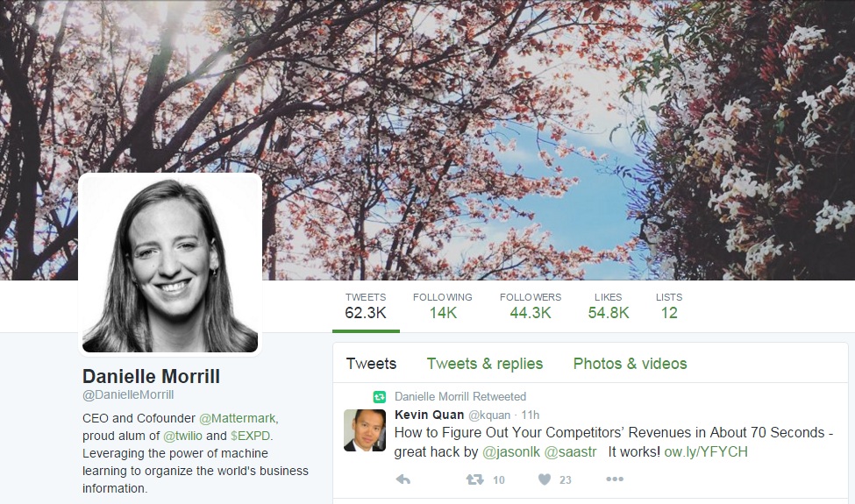Switch to the Photos & videos tab
Image resolution: width=855 pixels, height=504 pixels.
click(630, 364)
